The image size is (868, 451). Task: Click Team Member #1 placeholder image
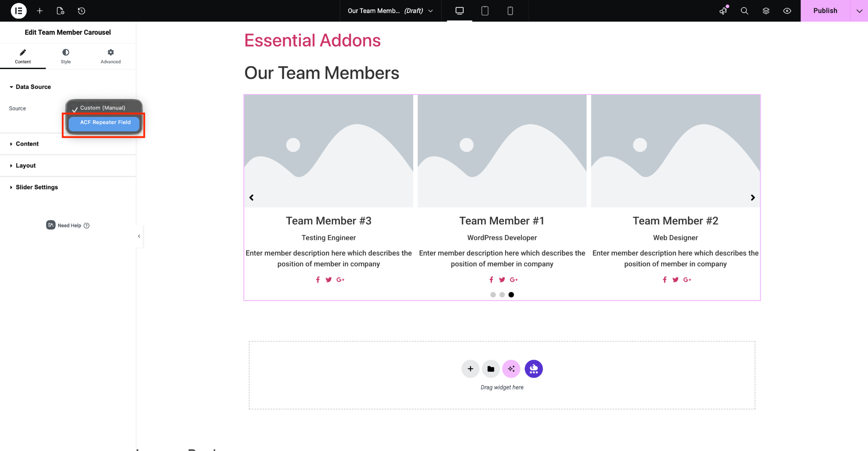[502, 151]
